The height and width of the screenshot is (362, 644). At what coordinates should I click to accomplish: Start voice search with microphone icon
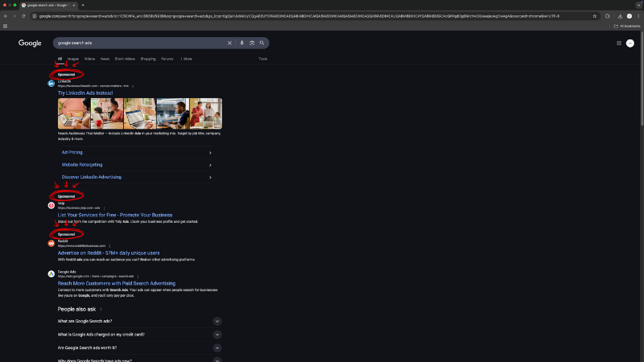point(242,43)
